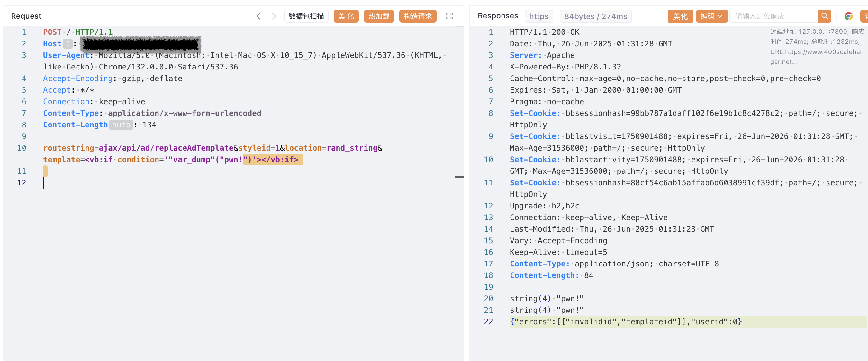The width and height of the screenshot is (868, 361).
Task: Click the Host help question-mark badge
Action: (x=68, y=44)
